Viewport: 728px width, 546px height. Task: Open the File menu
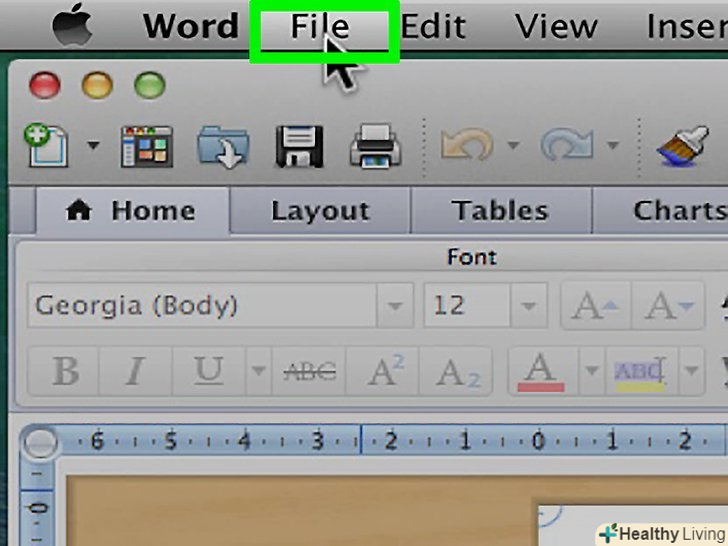coord(319,26)
